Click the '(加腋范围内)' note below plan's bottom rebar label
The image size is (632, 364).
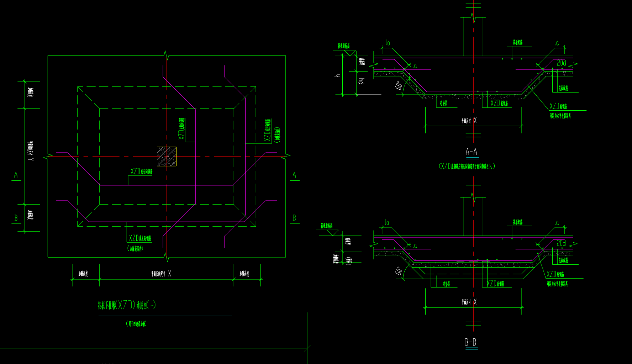point(136,249)
